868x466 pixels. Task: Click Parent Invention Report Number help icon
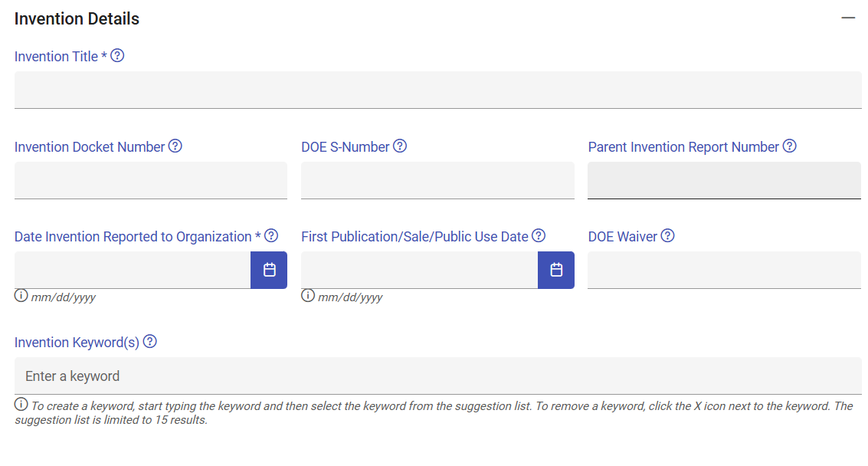point(789,146)
